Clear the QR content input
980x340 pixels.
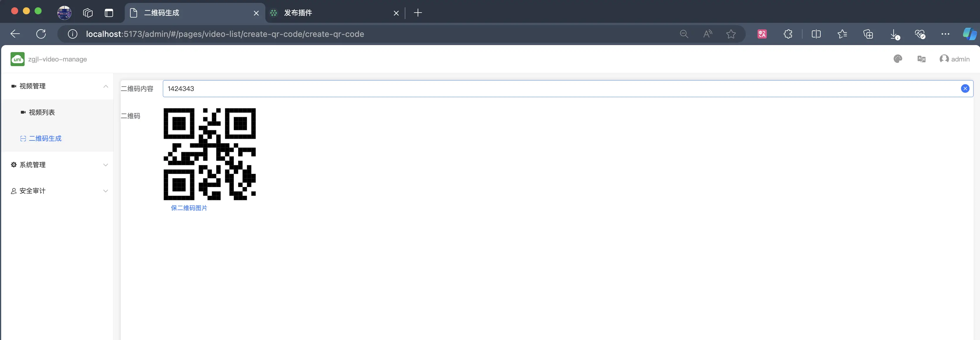coord(965,89)
